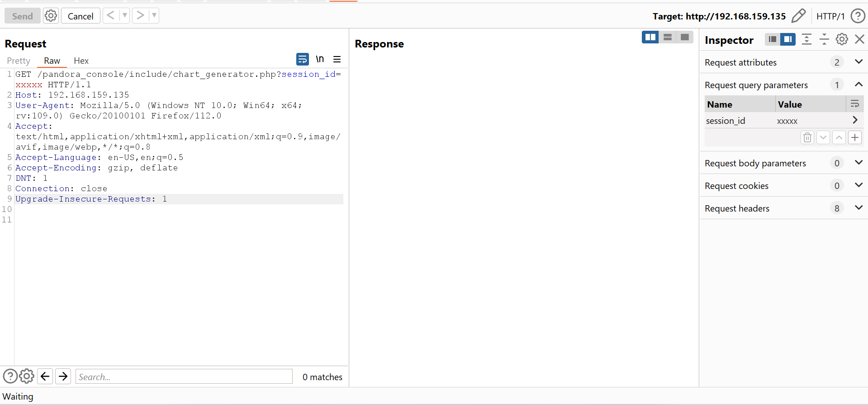Open search help icon at bottom left
This screenshot has height=405, width=868.
coord(10,376)
